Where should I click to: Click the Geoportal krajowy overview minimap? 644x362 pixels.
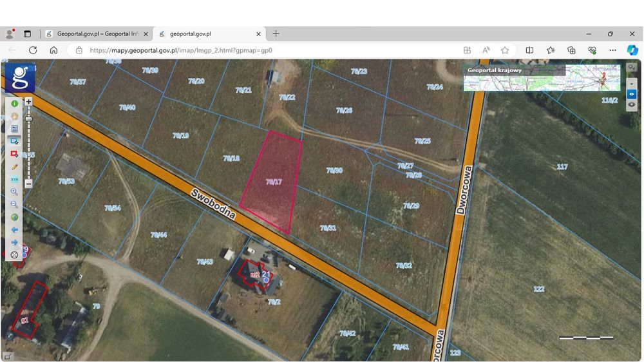pos(542,78)
